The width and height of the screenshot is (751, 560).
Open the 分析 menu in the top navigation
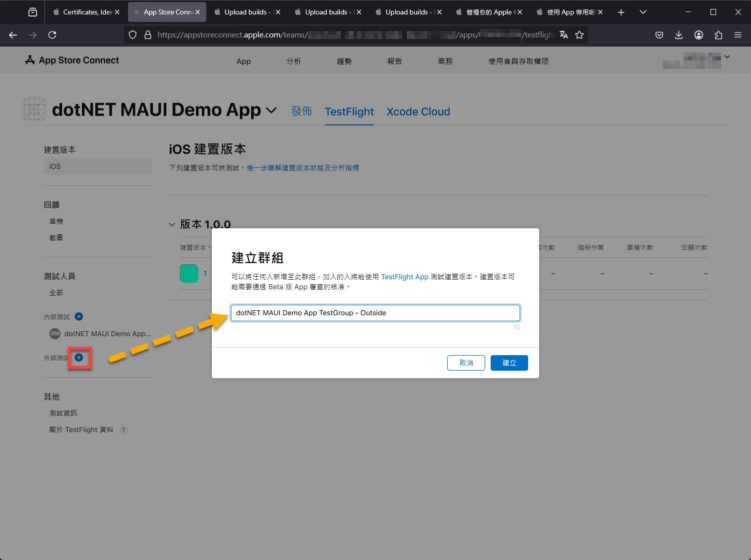pos(294,61)
